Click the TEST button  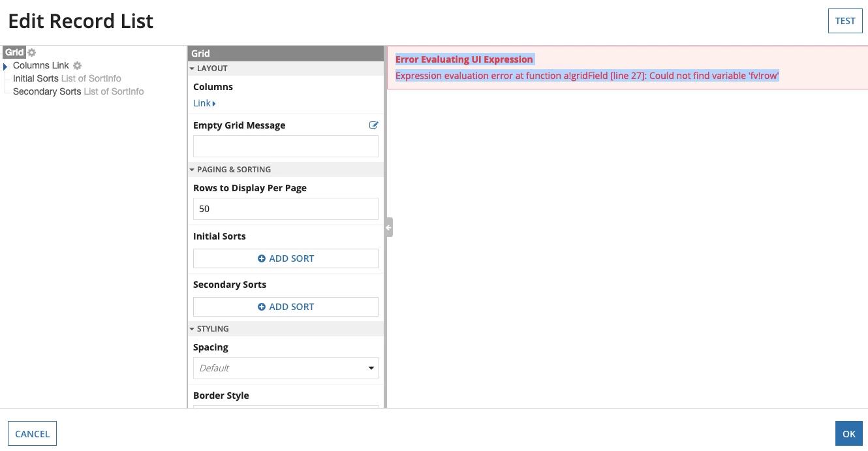[845, 21]
